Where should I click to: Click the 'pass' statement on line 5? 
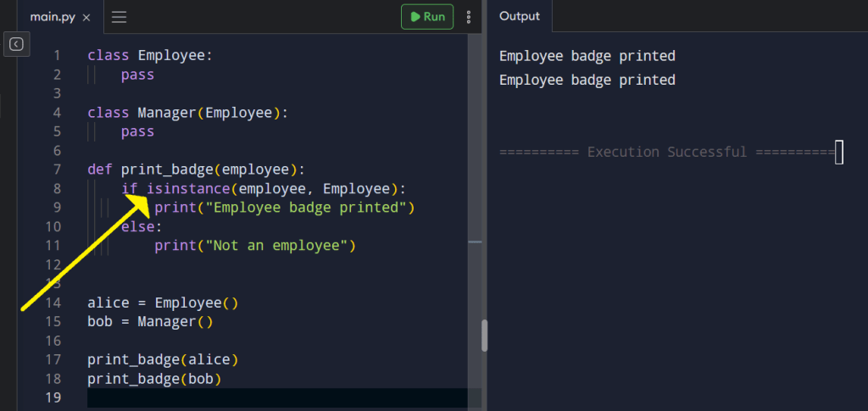(x=138, y=131)
